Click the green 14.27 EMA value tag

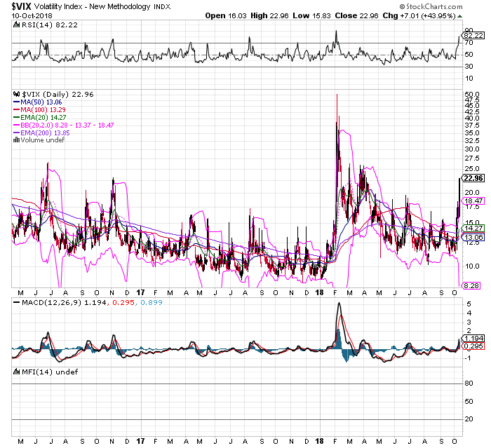473,229
